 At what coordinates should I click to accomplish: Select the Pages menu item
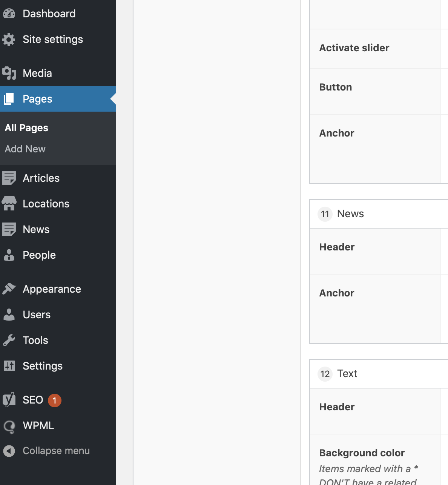[37, 99]
